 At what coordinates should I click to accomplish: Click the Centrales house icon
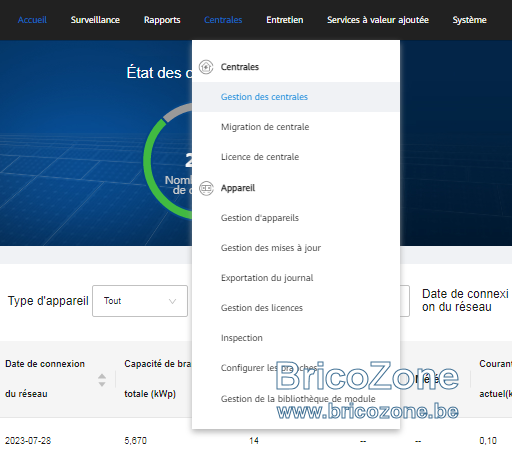(x=206, y=67)
